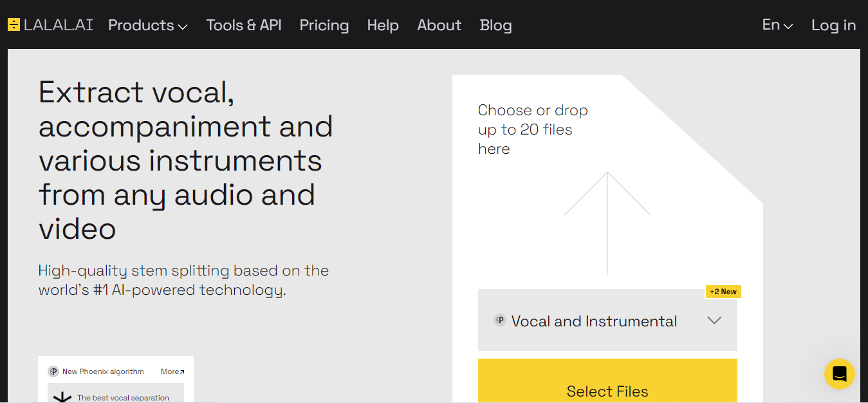Click the Choose or drop files text
The image size is (868, 403).
(x=533, y=129)
